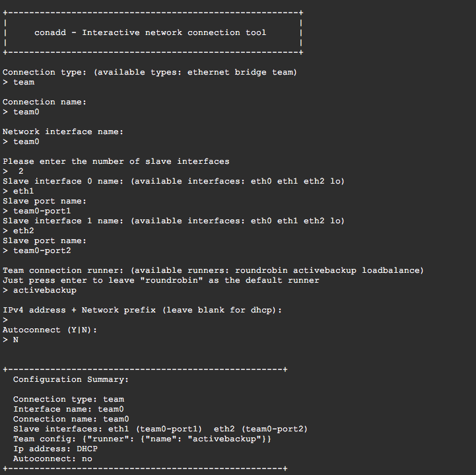Click 'loadbalance' in available runners list
The image size is (476, 475).
click(391, 271)
